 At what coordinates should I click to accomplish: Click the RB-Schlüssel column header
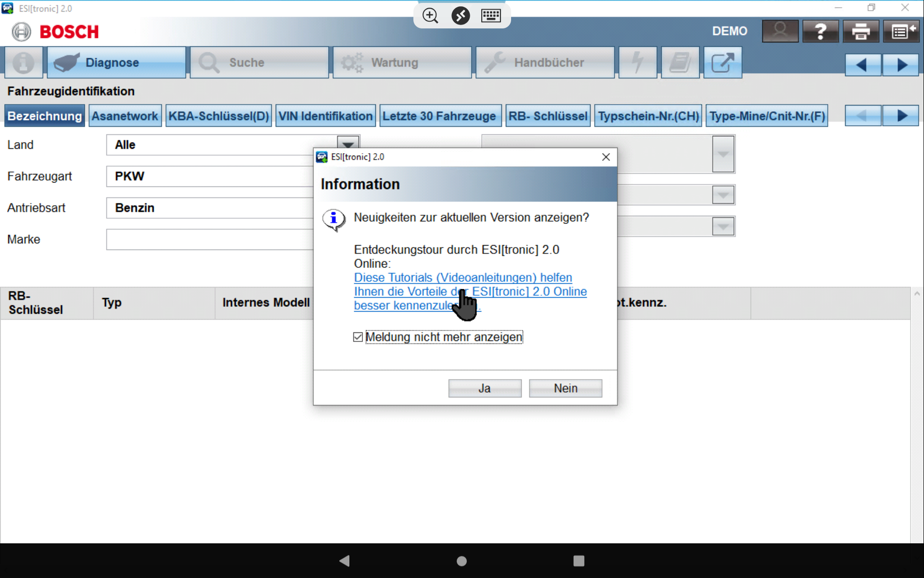[x=47, y=303]
